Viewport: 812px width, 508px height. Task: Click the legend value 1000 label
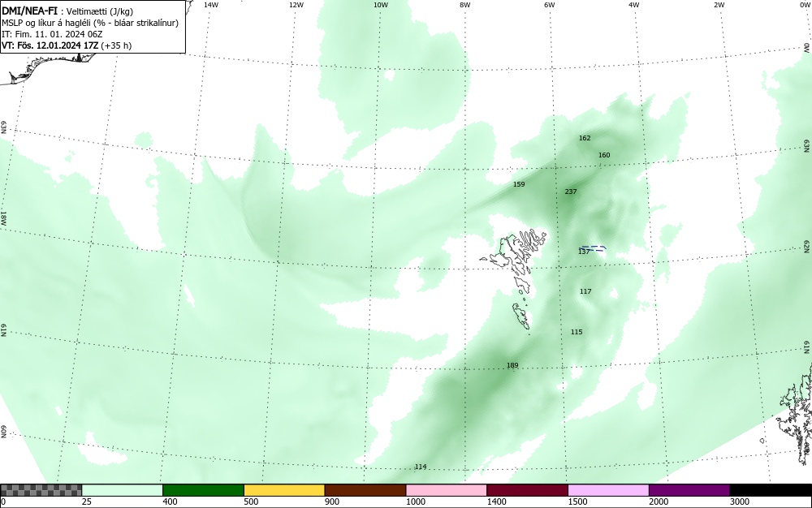tap(415, 502)
